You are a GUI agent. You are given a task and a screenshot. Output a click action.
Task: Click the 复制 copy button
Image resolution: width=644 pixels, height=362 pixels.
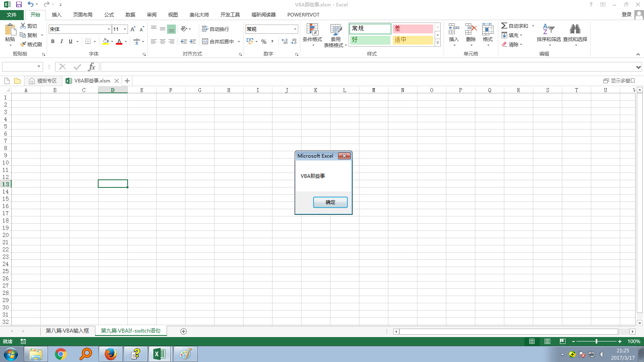point(29,35)
